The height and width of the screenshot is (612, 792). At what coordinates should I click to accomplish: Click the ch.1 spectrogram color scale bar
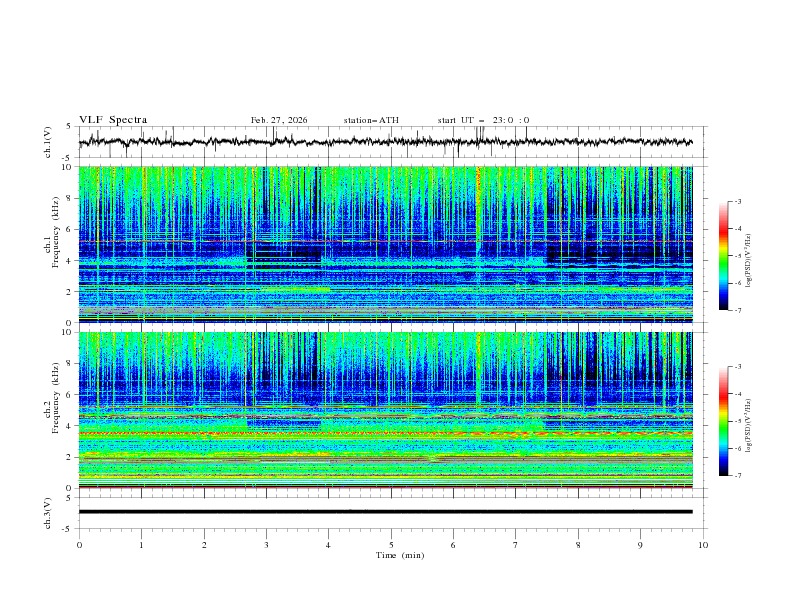[x=723, y=256]
